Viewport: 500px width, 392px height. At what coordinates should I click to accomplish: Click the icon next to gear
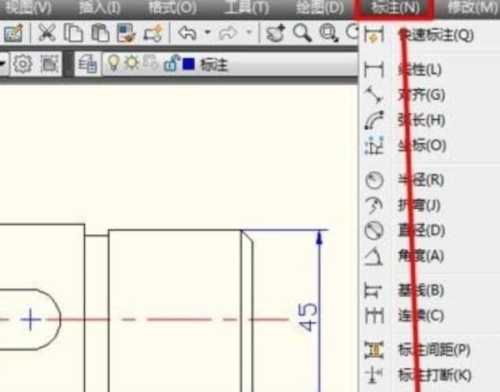[50, 63]
